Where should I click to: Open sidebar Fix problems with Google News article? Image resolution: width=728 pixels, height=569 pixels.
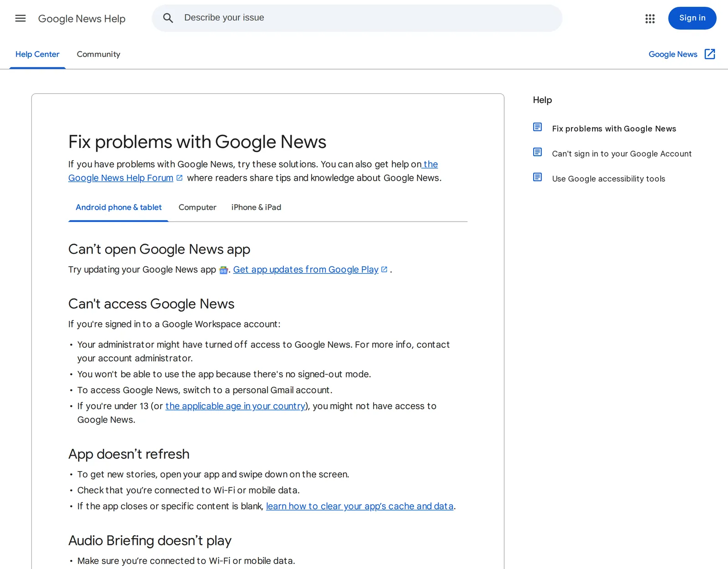(x=614, y=129)
